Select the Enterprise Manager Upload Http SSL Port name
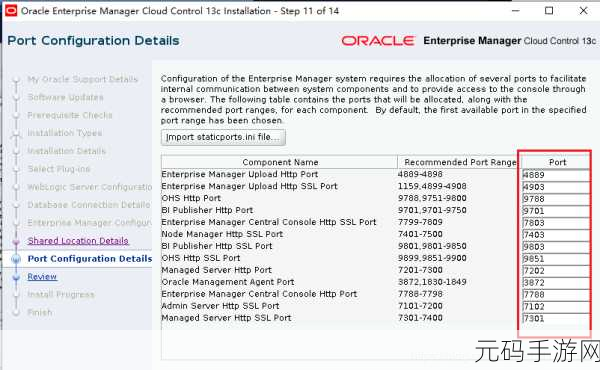The height and width of the screenshot is (370, 600). [x=249, y=186]
